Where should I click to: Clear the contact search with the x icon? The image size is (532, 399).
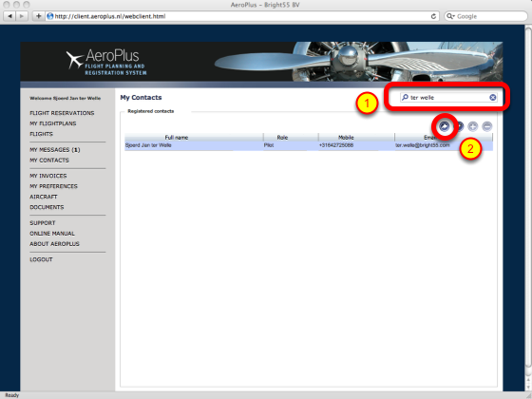493,98
